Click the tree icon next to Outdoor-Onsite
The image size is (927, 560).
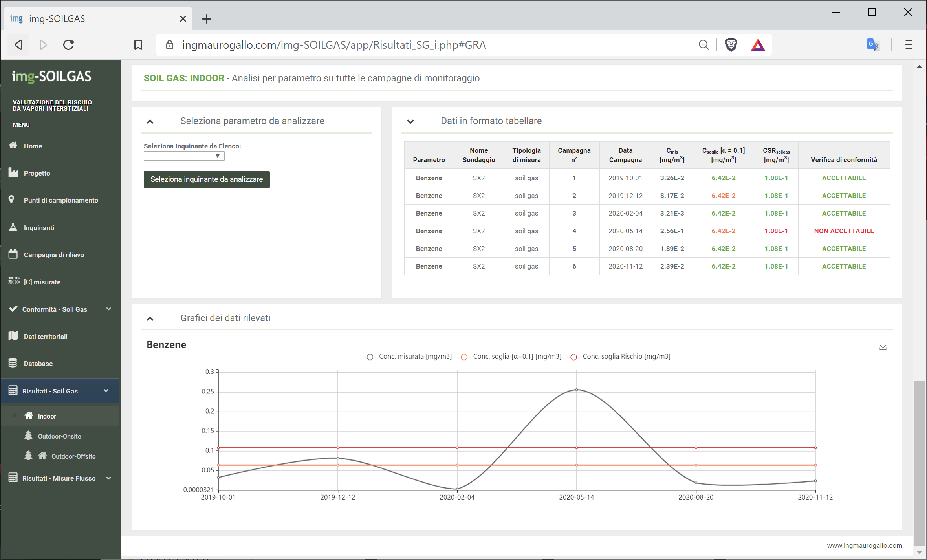point(28,436)
